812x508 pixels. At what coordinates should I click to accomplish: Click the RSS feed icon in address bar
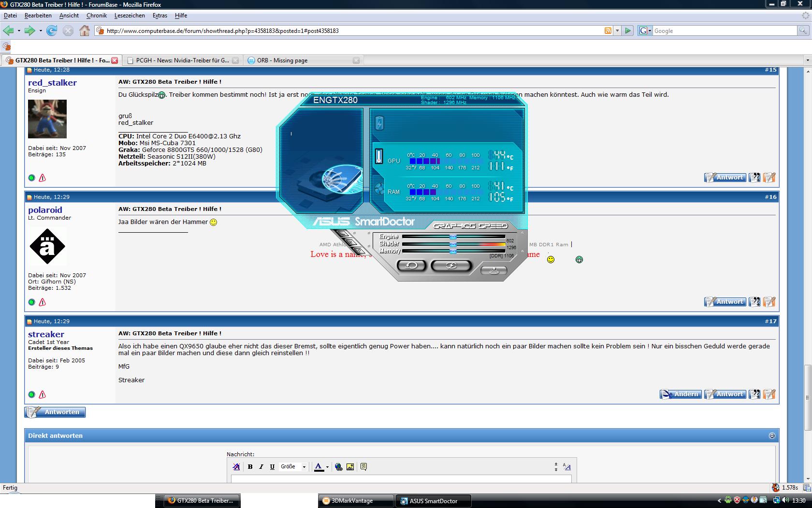point(608,30)
